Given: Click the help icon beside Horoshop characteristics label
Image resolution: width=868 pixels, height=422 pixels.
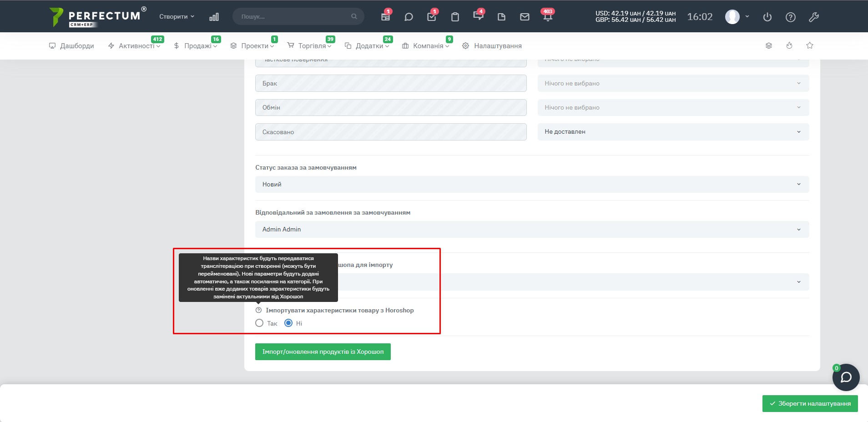Looking at the screenshot, I should point(259,310).
